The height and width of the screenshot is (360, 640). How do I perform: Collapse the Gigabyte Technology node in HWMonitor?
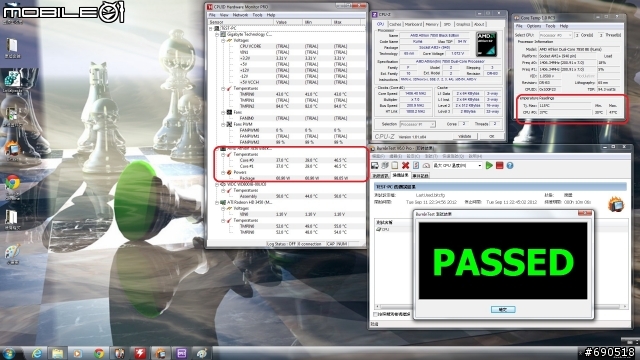[217, 35]
